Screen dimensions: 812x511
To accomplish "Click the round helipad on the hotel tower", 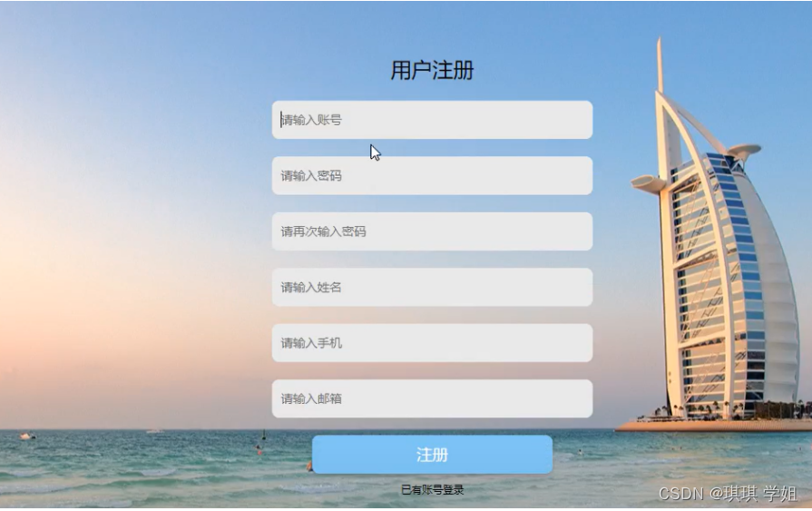I will [744, 151].
